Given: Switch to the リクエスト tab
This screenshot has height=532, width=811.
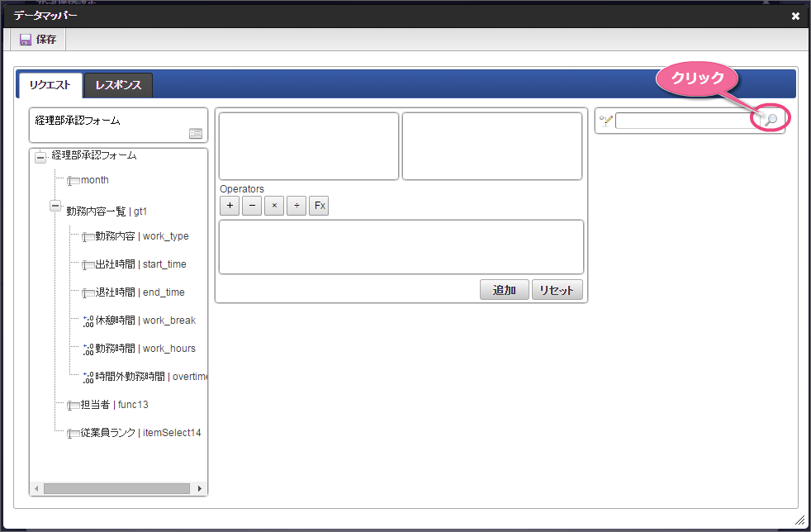Looking at the screenshot, I should point(50,85).
